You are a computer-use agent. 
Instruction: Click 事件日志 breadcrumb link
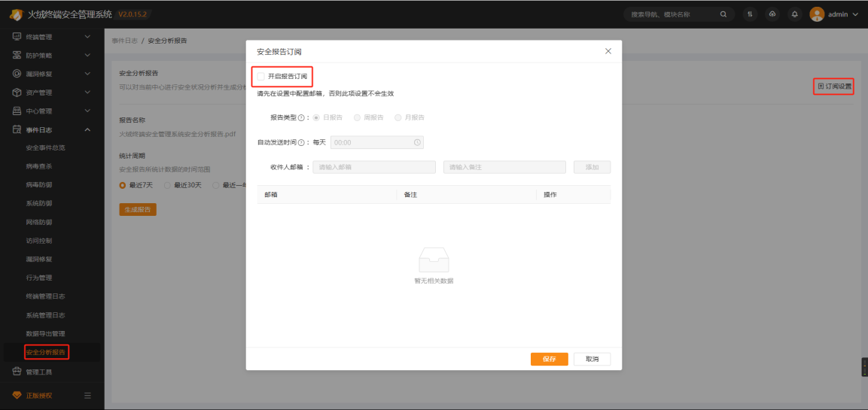click(125, 41)
